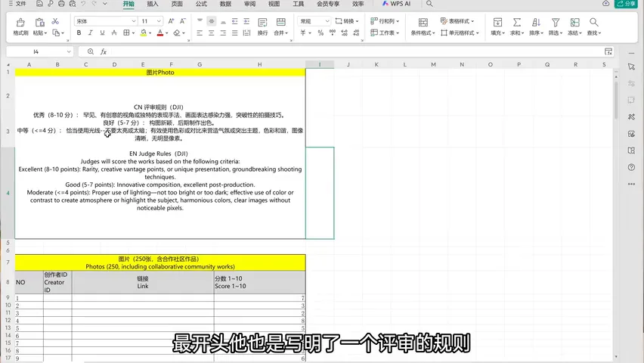Open the Page (页面) tab
Screen dimensions: 644x363
click(177, 4)
